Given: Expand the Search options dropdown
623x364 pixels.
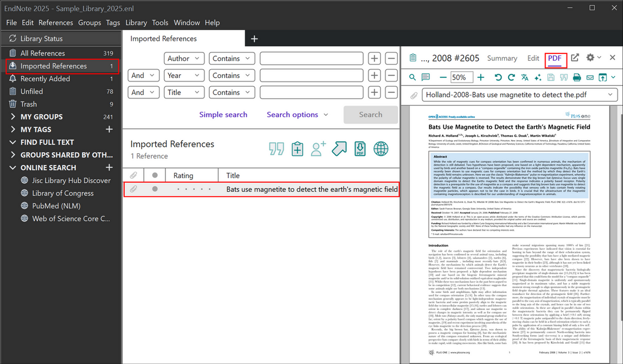Looking at the screenshot, I should [x=297, y=115].
